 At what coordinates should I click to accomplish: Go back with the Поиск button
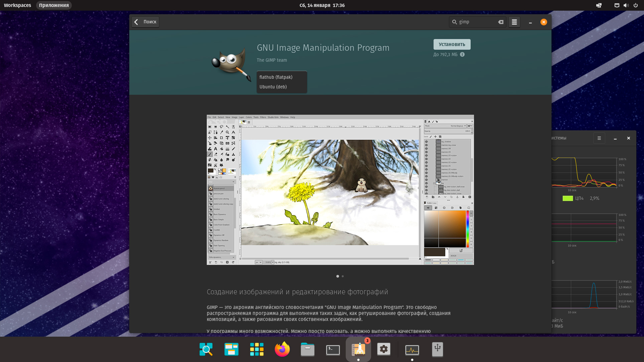click(x=145, y=22)
